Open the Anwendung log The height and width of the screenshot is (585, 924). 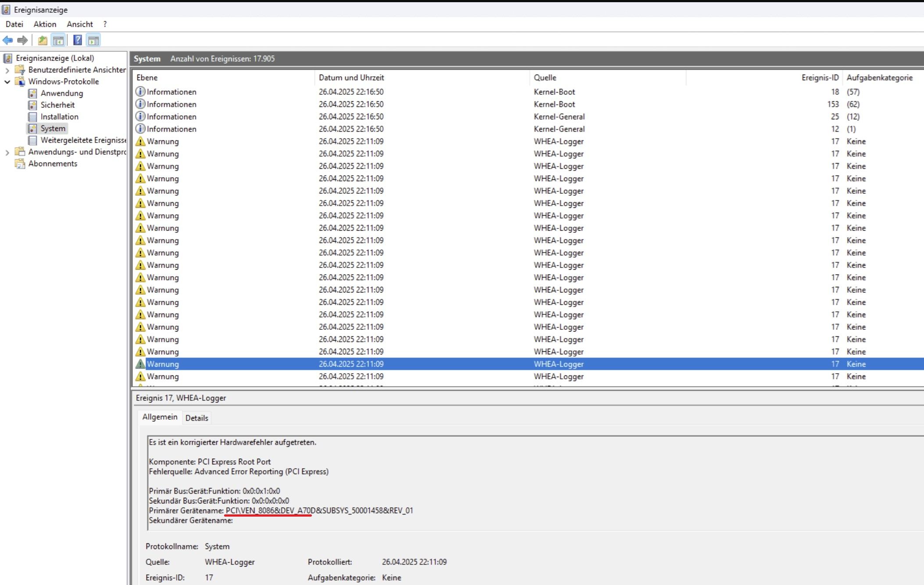(x=61, y=93)
